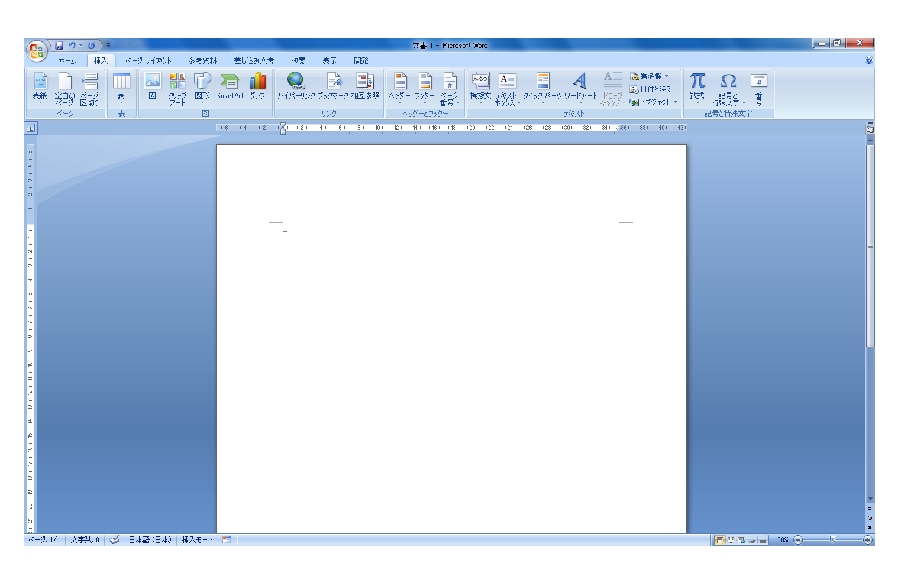Insert a chart (グラフ)
This screenshot has width=924, height=576.
click(257, 86)
